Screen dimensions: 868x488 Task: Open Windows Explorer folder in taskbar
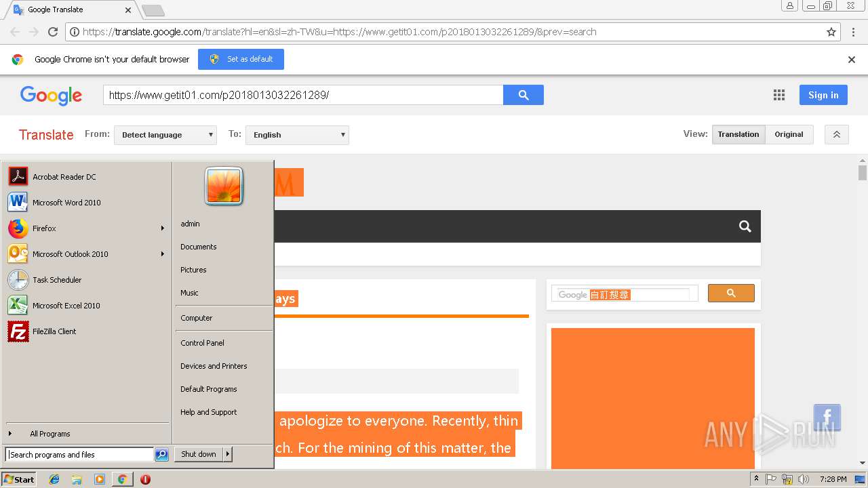pos(77,479)
